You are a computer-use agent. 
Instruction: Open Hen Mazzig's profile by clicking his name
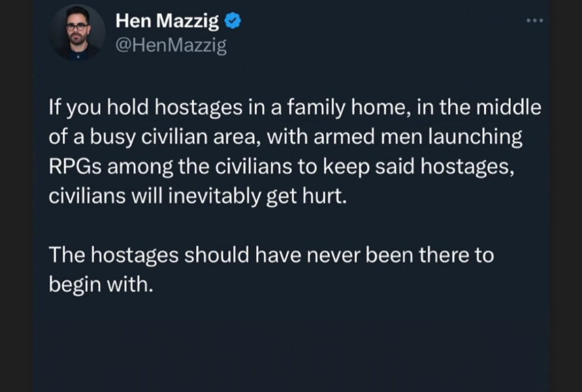pyautogui.click(x=166, y=20)
